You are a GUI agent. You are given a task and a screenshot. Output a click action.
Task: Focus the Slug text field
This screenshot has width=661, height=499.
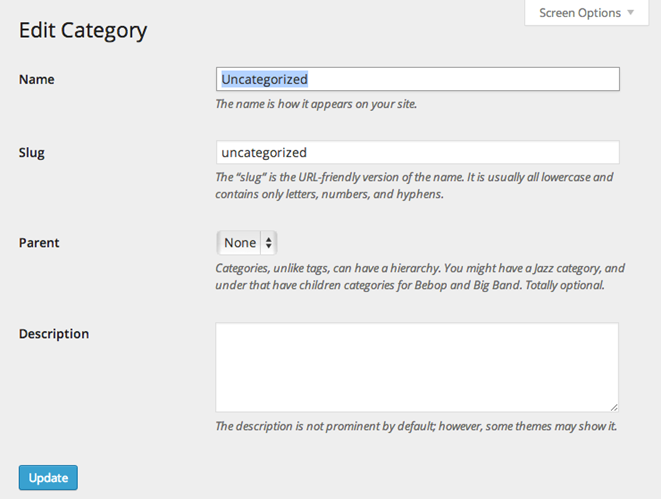click(417, 152)
